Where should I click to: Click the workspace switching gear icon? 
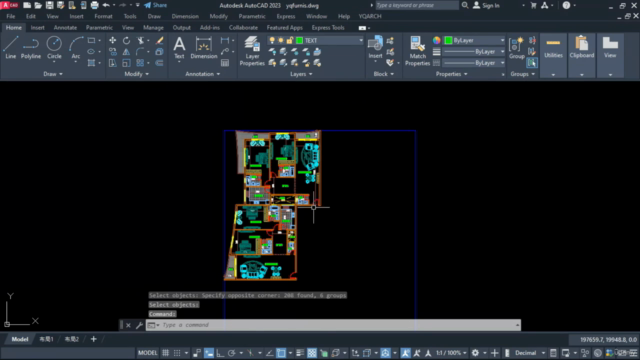476,353
